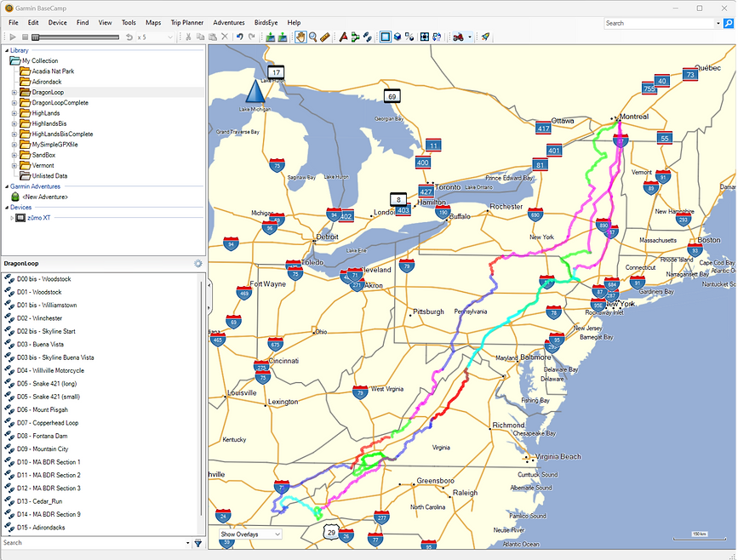Viewport: 738px width, 560px height.
Task: Open the BirdsEye menu
Action: tap(266, 23)
